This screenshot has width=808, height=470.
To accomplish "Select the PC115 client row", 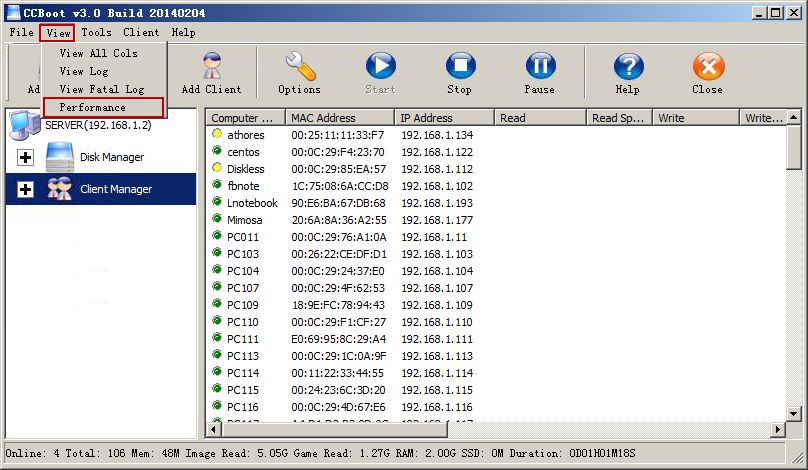I will tap(496, 390).
